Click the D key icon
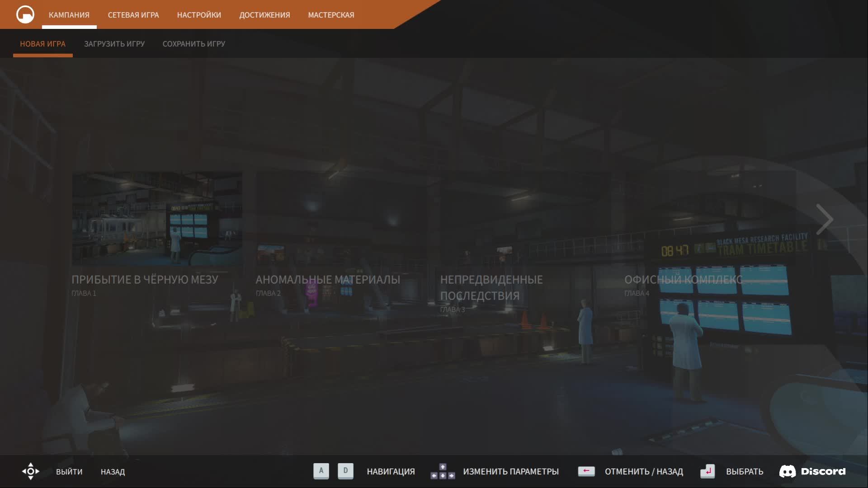The height and width of the screenshot is (488, 868). click(x=345, y=471)
